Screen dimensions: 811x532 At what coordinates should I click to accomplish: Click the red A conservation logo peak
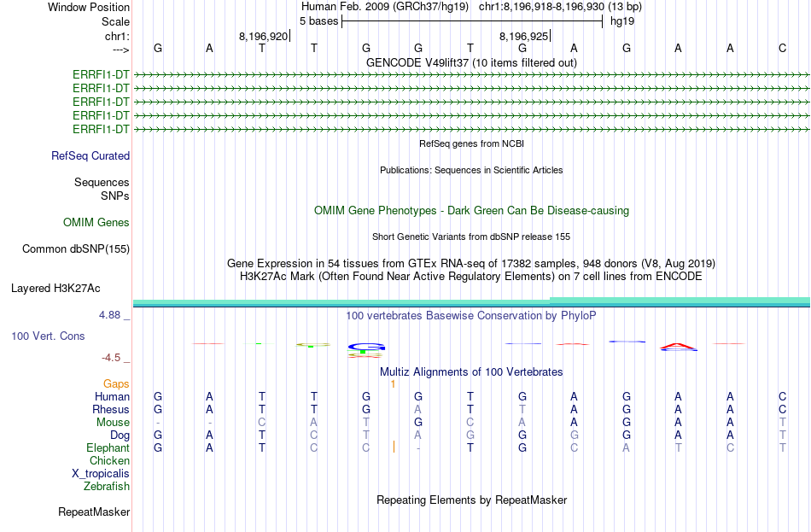678,346
